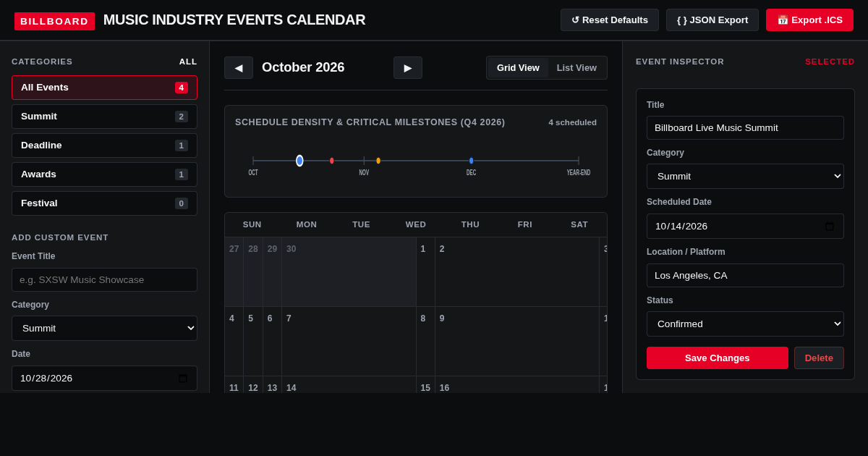Go to the previous month
868x456 pixels.
[239, 67]
